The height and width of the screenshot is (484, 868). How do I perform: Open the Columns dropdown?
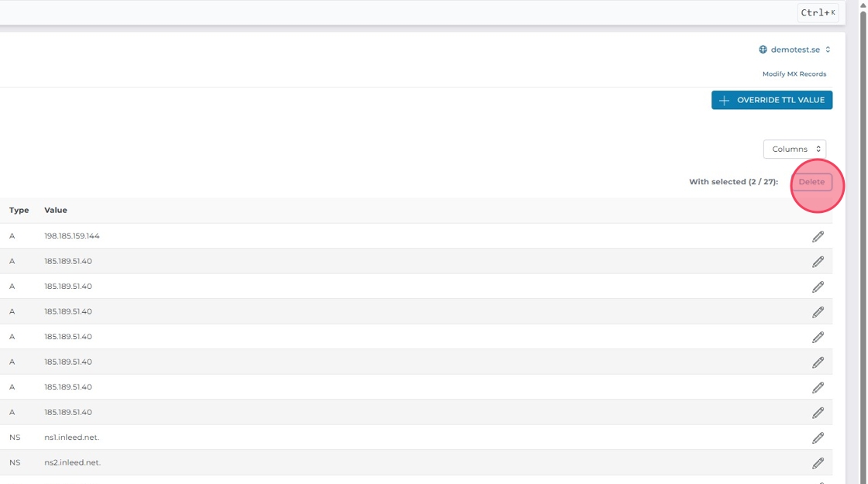coord(794,149)
